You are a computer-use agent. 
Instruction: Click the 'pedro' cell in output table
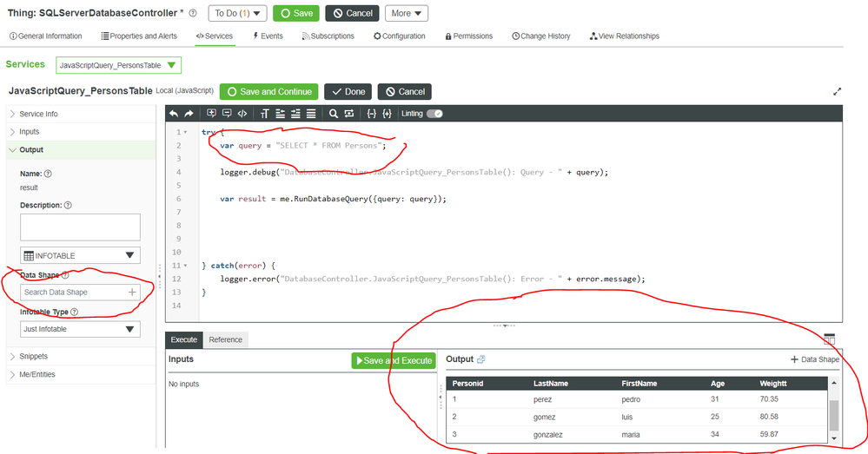click(x=631, y=399)
